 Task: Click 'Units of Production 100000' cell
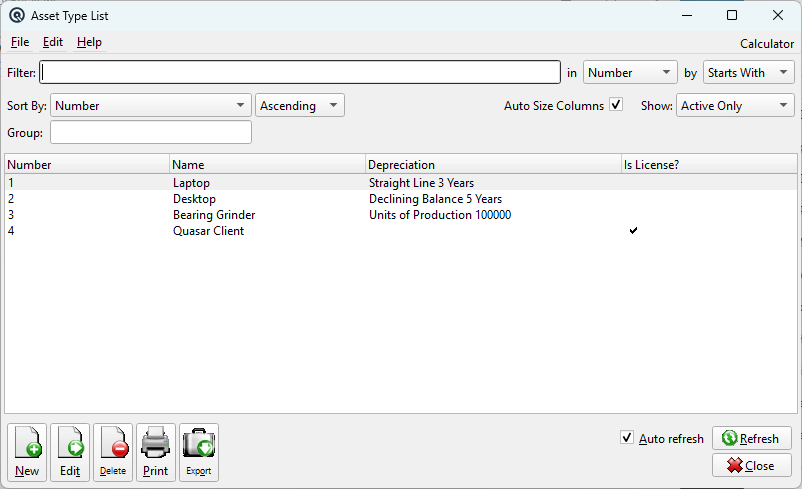440,215
